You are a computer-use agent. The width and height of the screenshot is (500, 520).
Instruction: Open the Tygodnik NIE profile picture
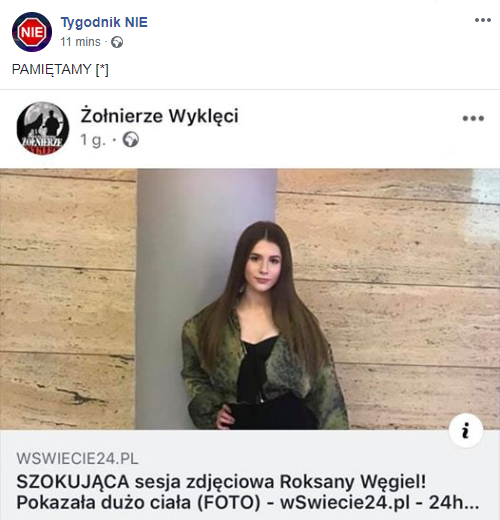[x=32, y=32]
